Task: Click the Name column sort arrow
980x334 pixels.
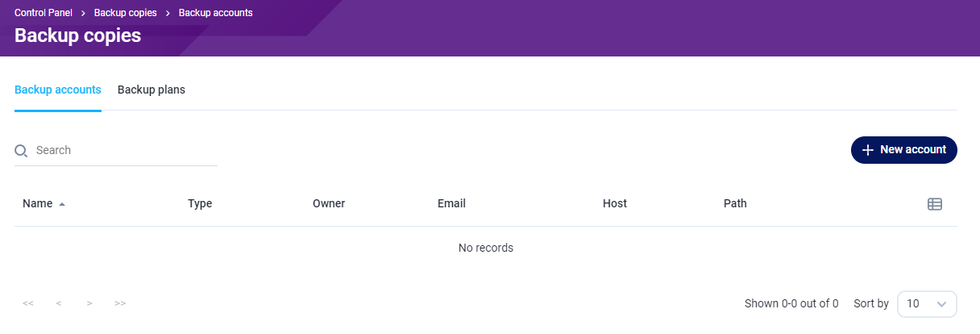Action: point(62,204)
